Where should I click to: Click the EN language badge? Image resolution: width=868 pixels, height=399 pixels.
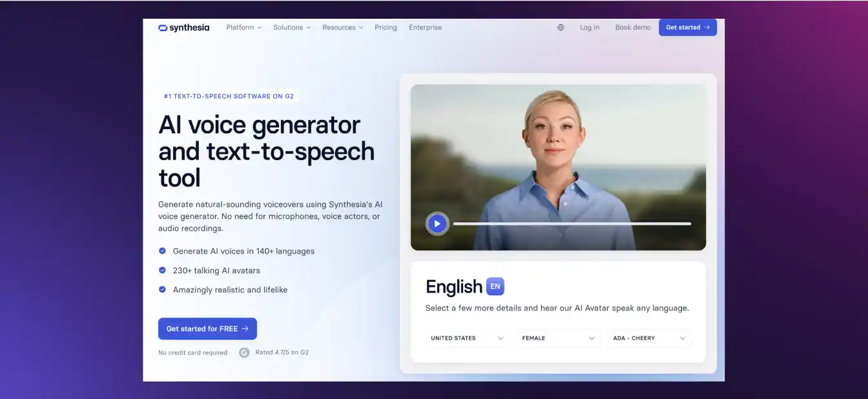click(495, 286)
